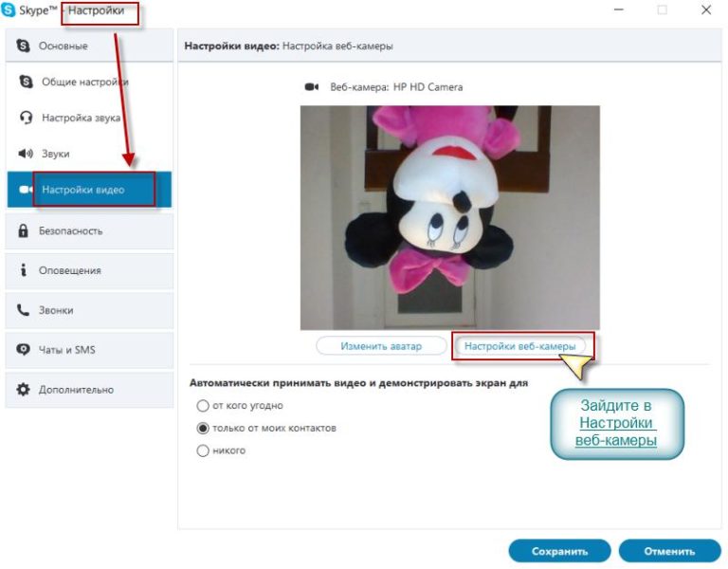Click the padlock icon for Безопасность

pyautogui.click(x=23, y=230)
